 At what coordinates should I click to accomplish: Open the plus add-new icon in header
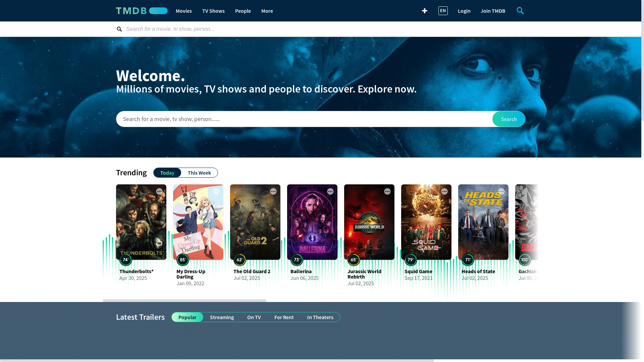tap(425, 11)
